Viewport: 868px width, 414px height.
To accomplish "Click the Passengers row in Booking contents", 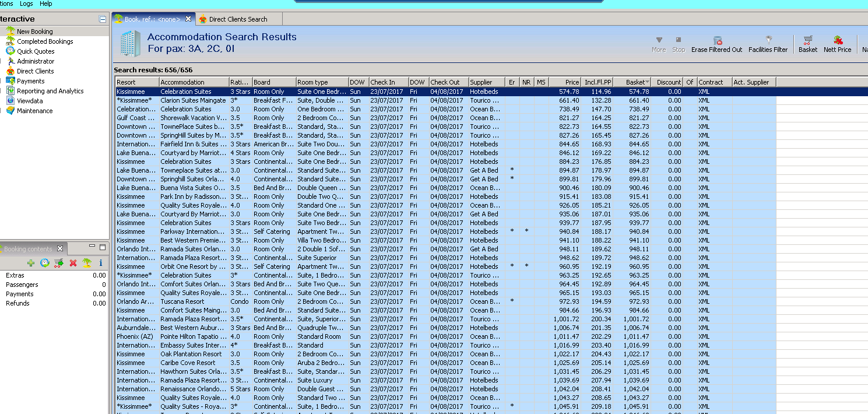I will [x=55, y=285].
